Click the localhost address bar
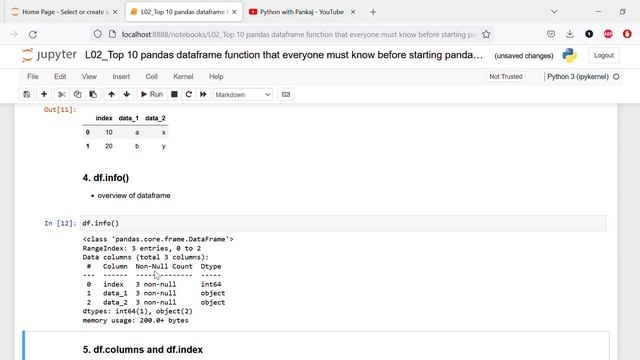 click(298, 35)
